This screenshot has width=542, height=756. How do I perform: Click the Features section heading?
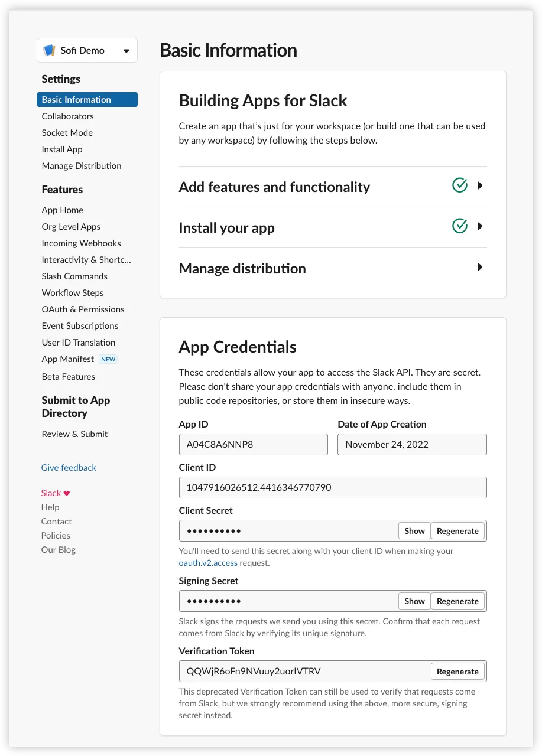(x=62, y=190)
